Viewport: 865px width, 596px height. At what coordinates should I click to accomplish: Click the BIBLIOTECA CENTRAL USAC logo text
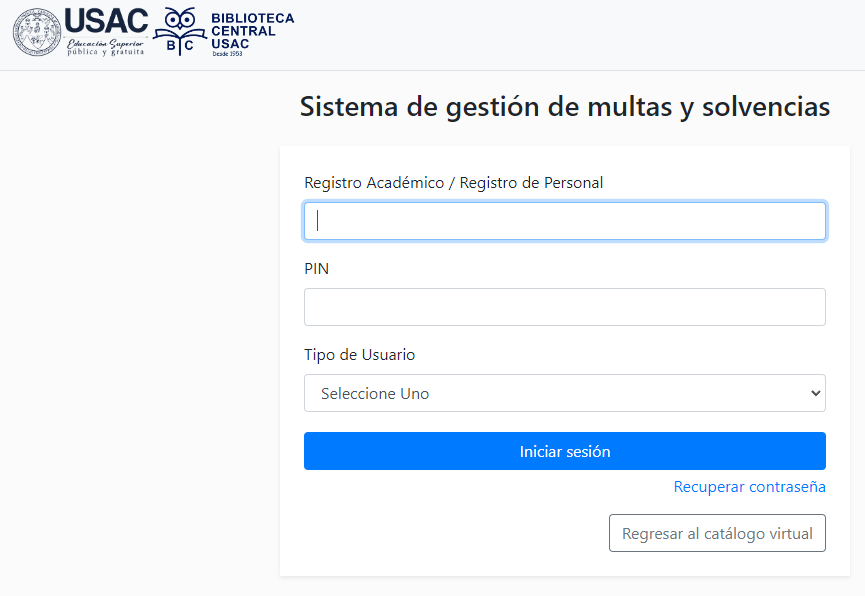(x=252, y=31)
